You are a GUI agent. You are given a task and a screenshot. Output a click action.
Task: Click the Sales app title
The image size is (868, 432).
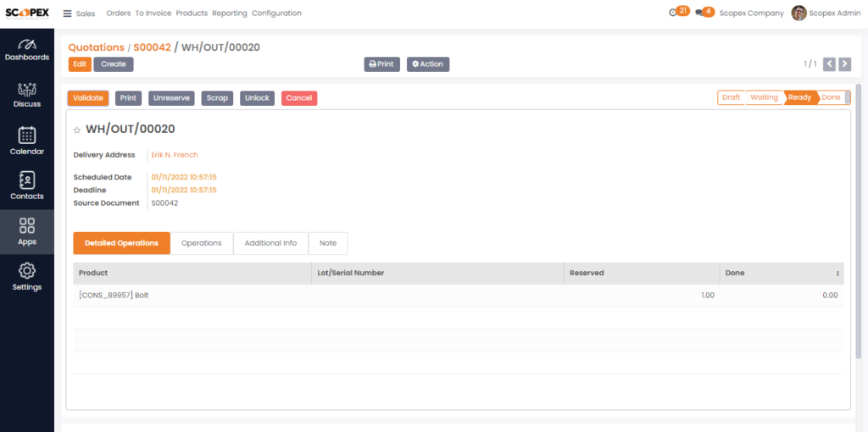(x=86, y=14)
